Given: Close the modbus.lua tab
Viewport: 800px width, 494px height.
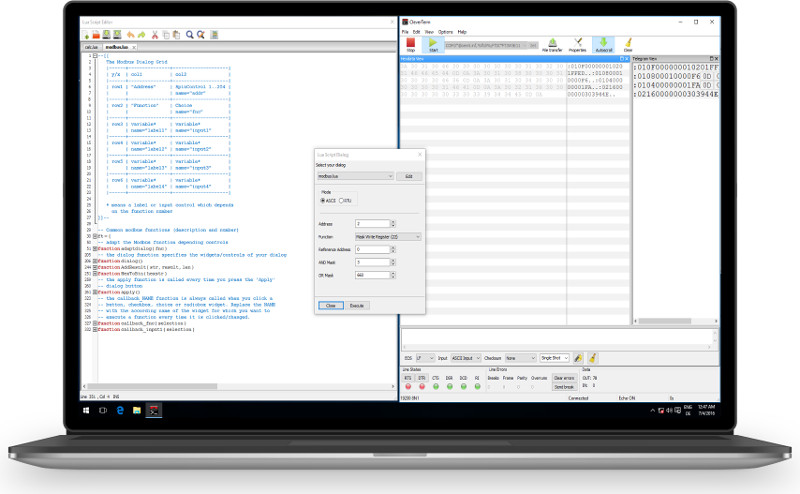Looking at the screenshot, I should point(134,47).
